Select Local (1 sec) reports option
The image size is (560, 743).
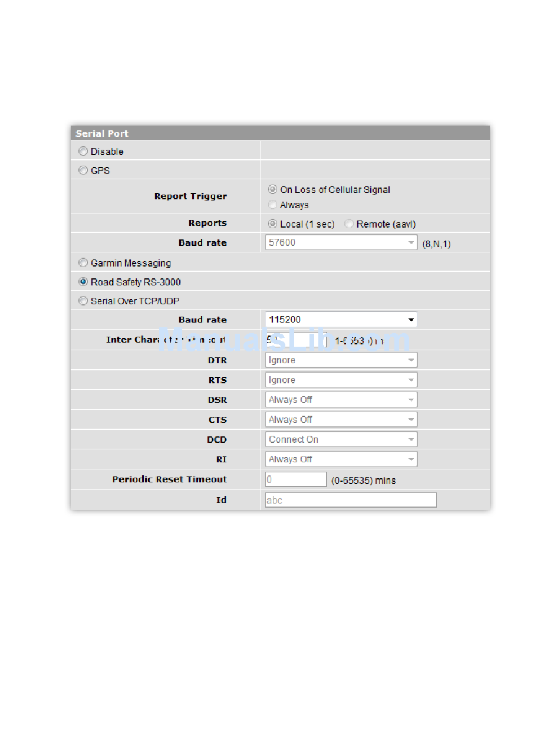[272, 224]
